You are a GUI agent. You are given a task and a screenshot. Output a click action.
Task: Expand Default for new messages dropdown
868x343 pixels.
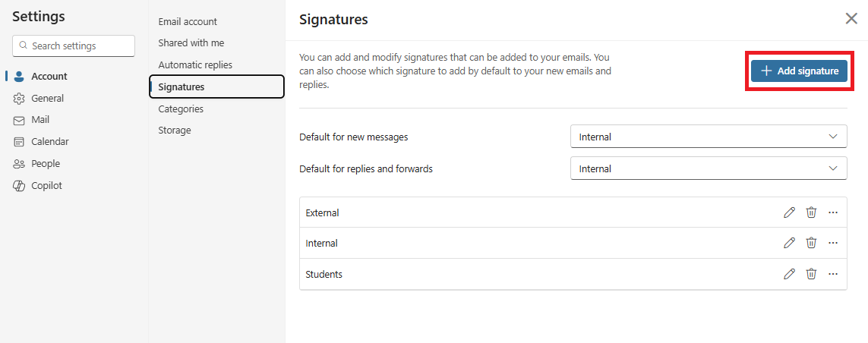tap(708, 137)
